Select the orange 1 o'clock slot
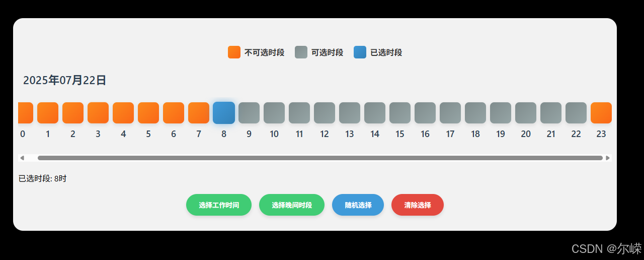Screen dimensions: 644x260 point(48,113)
